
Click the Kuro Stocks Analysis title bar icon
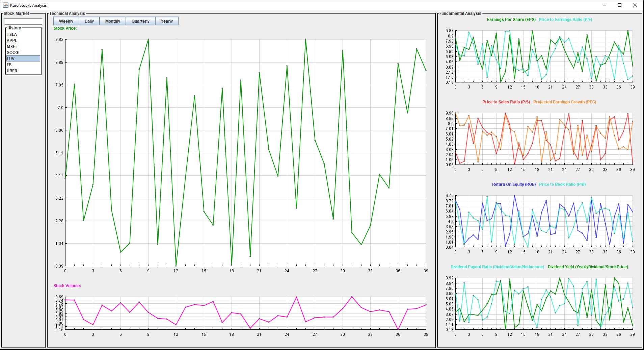point(5,5)
